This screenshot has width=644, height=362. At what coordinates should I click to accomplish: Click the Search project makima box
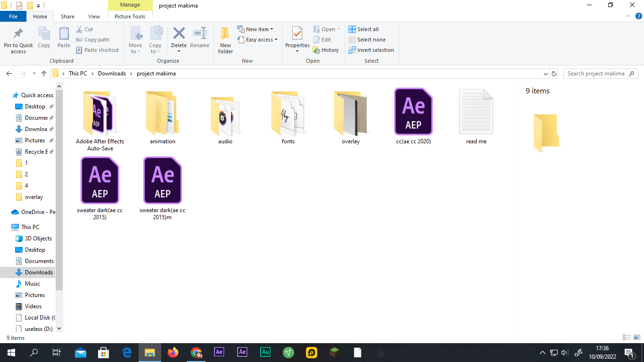point(601,74)
